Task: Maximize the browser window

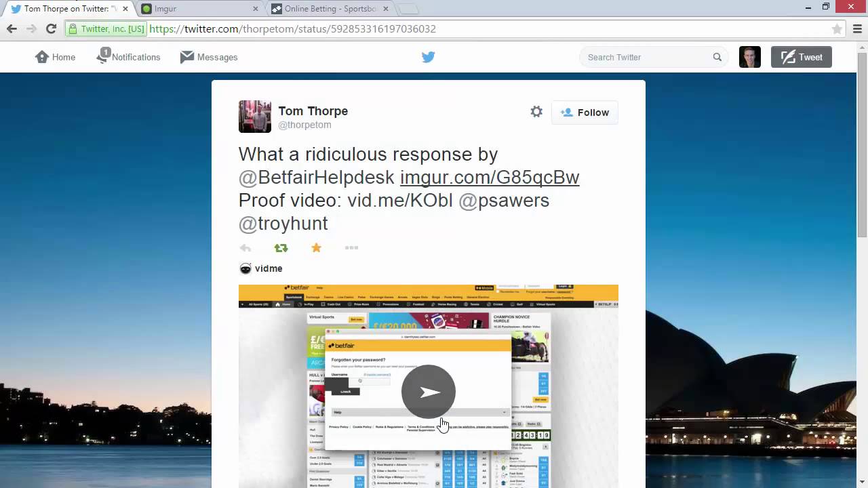Action: pyautogui.click(x=826, y=7)
